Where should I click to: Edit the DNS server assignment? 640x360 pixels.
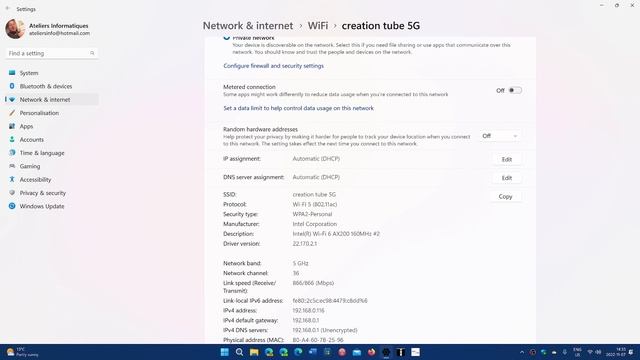[x=507, y=178]
